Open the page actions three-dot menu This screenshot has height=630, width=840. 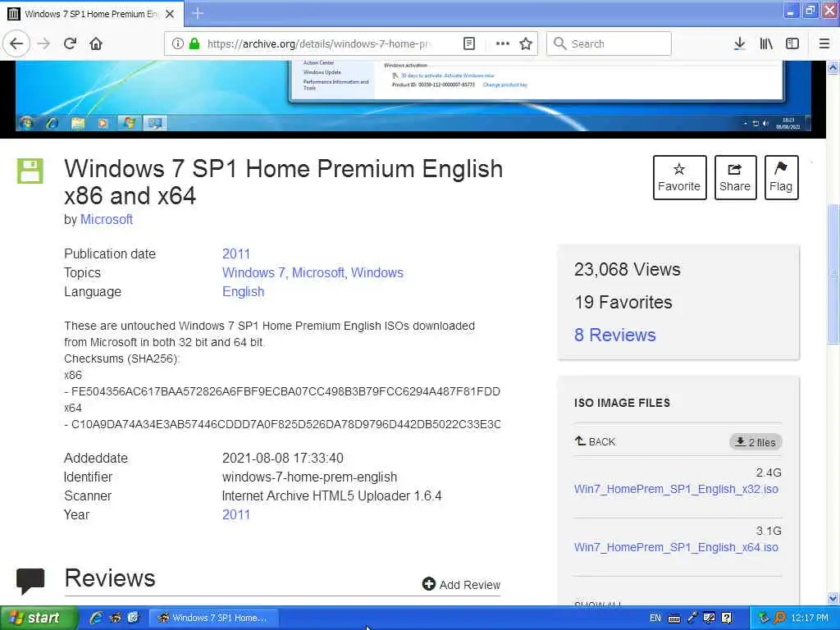pos(503,44)
